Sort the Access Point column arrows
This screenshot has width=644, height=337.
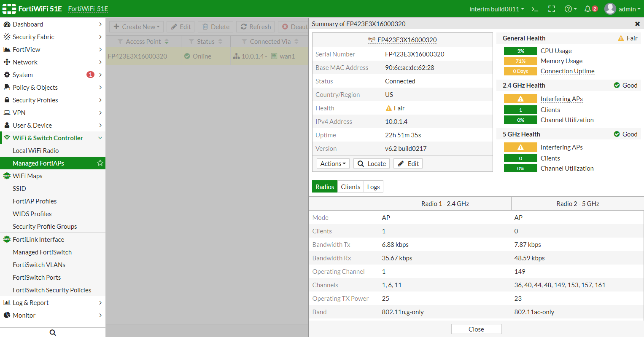click(x=167, y=42)
